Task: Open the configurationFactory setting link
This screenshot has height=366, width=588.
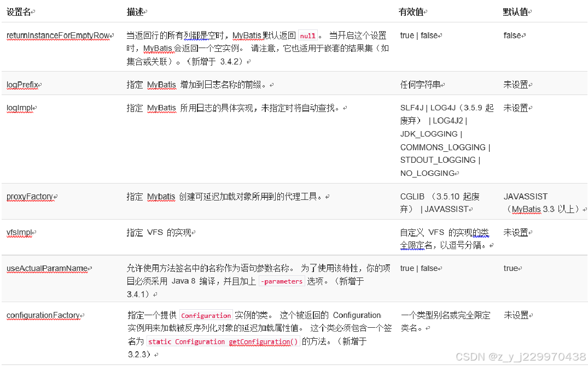Action: (x=44, y=315)
